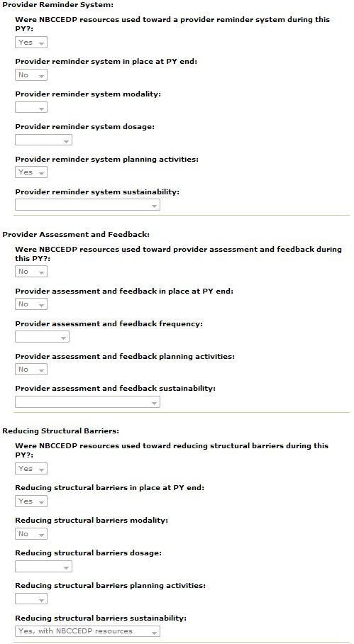Open 'Reducing structural barriers in place at PY end' dropdown
This screenshot has width=354, height=644.
coord(31,501)
